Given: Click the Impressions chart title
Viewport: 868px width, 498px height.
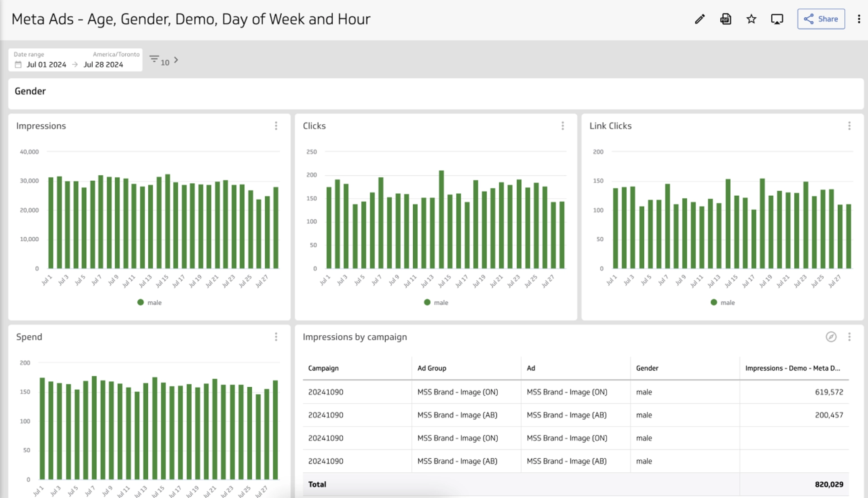Looking at the screenshot, I should click(41, 126).
